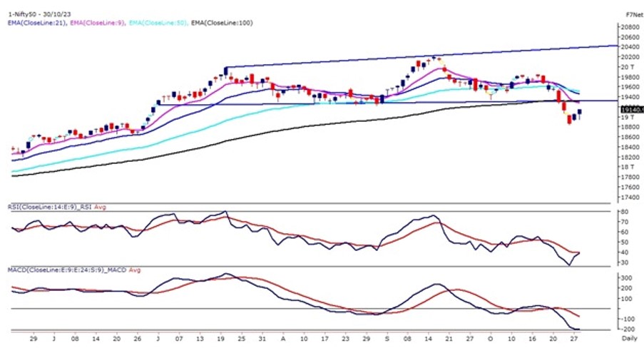Viewport: 644px width, 348px height.
Task: Click the Daily timeframe label
Action: [630, 338]
